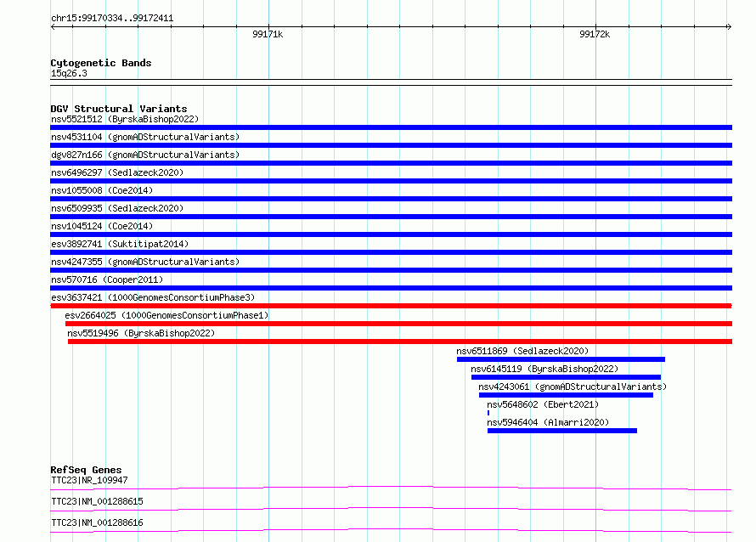Click the DGV Structural Variants track title
Screen dimensions: 756x542
118,109
